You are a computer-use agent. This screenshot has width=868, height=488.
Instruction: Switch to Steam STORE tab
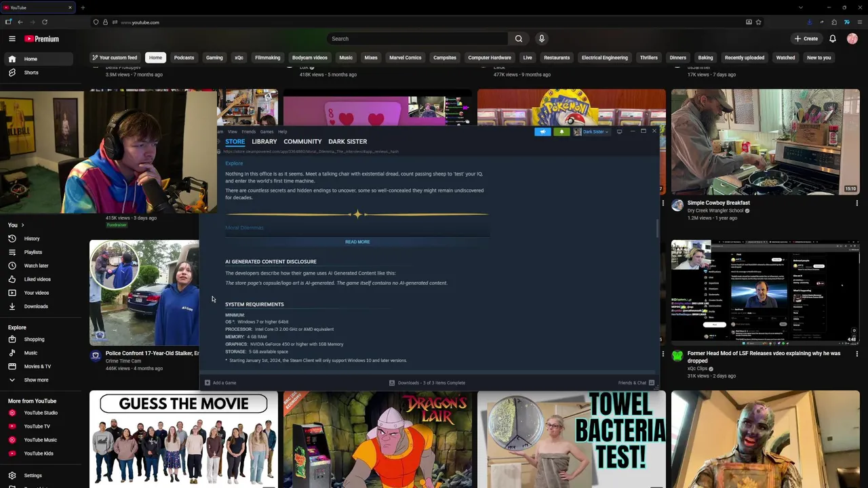click(x=235, y=142)
